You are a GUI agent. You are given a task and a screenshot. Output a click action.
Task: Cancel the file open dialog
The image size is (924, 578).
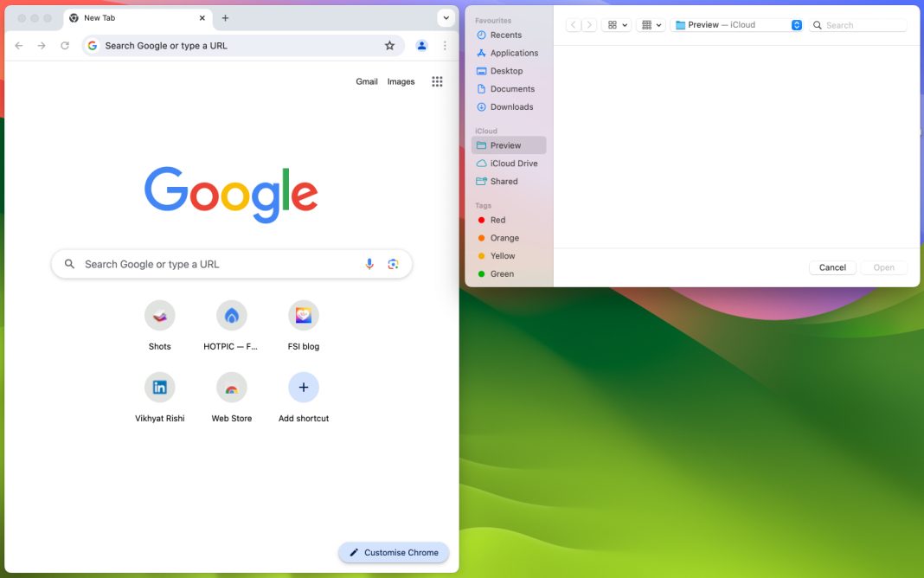click(x=831, y=267)
